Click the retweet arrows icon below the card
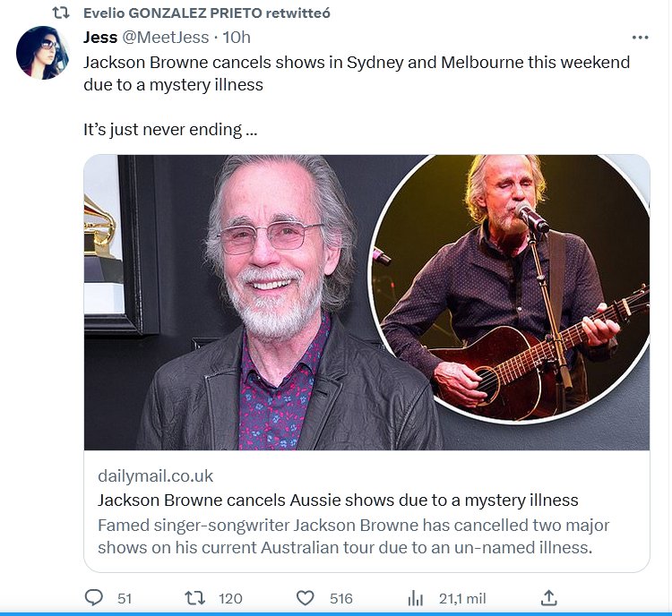The width and height of the screenshot is (672, 616). (x=194, y=597)
